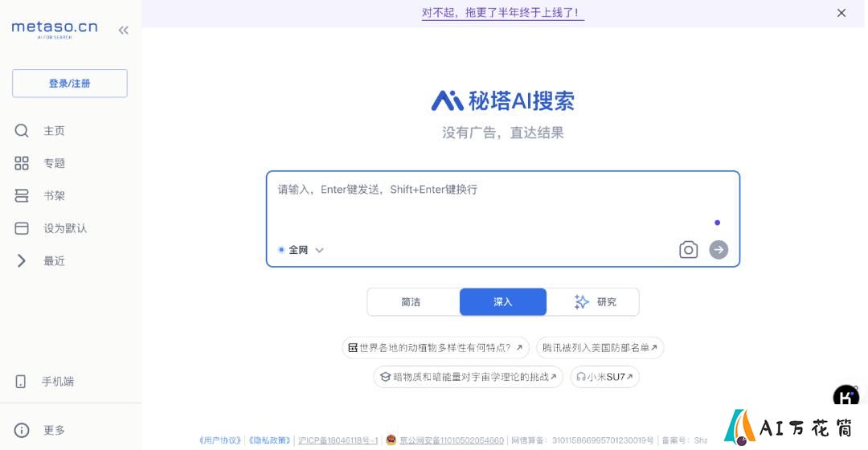Open suggestion 暗物质和暗能量对宇宙学理论的挑战
868x450 pixels.
coord(469,377)
